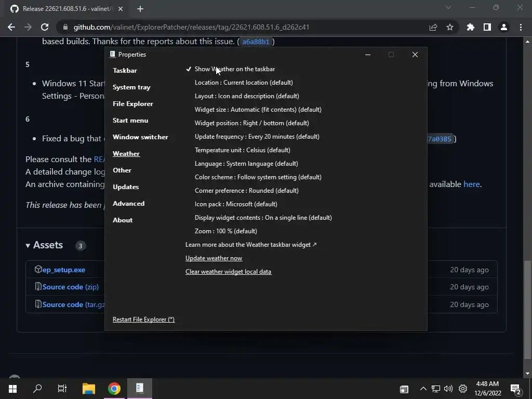Open the notification center icon
The width and height of the screenshot is (532, 399).
515,390
